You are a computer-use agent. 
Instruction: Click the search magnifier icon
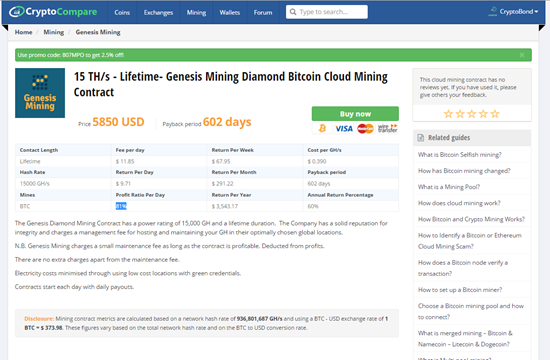pos(293,12)
